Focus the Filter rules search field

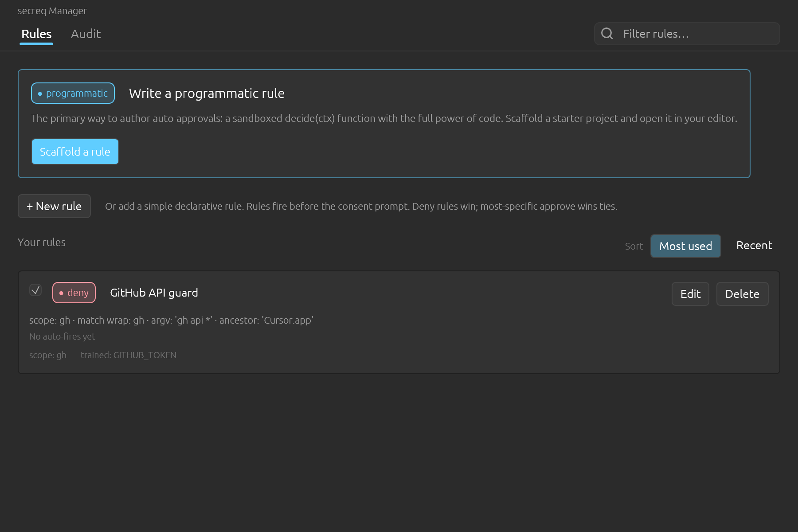(687, 34)
